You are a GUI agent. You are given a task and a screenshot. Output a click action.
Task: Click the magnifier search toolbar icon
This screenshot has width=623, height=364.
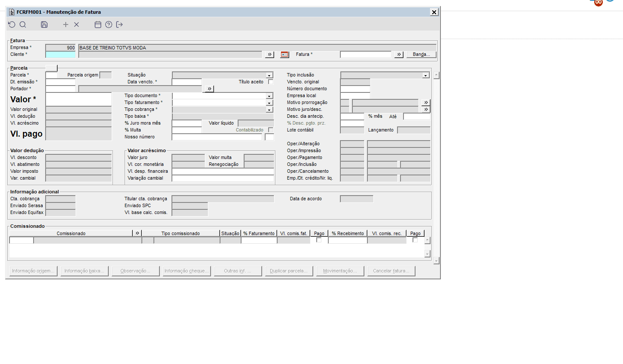23,24
